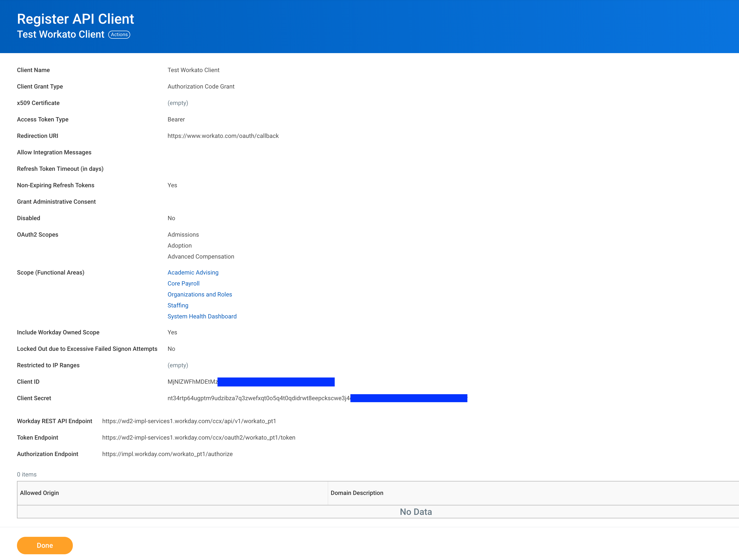The image size is (739, 560).
Task: Click the Client ID label
Action: click(x=28, y=382)
